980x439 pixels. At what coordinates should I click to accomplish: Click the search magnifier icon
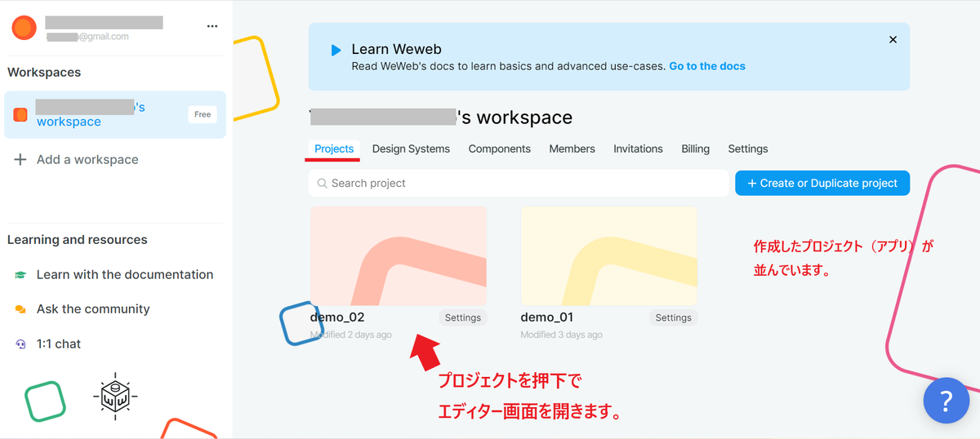[x=323, y=184]
